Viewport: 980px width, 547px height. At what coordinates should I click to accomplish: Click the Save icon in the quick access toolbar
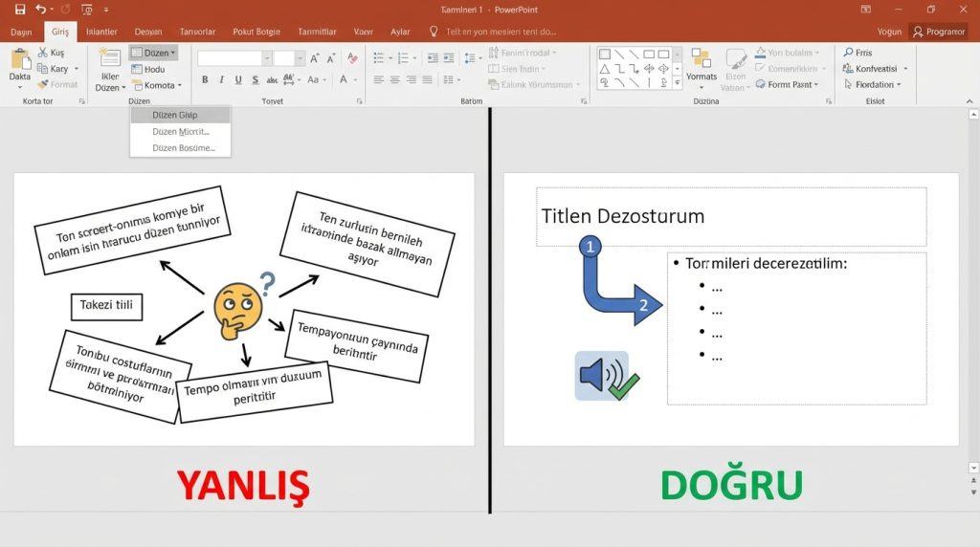(x=20, y=10)
